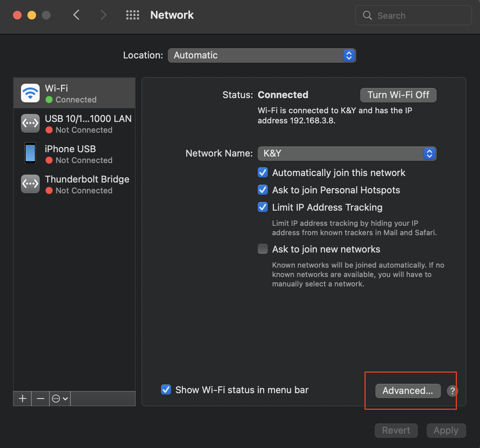Click the Turn Wi-Fi Off button
Screen dimensions: 480x448
point(398,95)
